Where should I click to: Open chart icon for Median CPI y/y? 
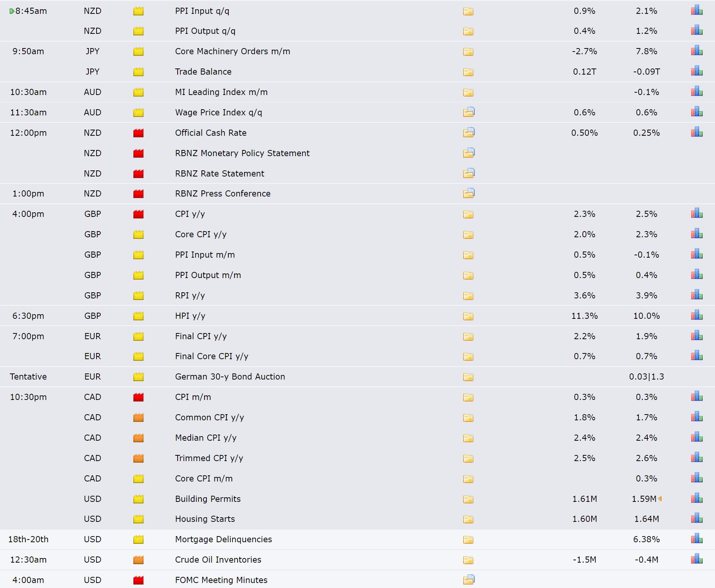(x=697, y=437)
